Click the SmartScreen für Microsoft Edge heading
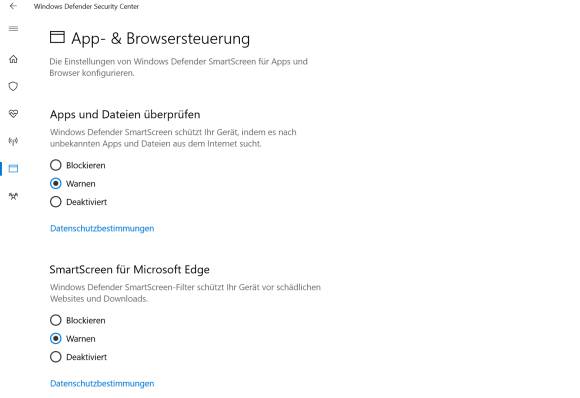Image resolution: width=580 pixels, height=398 pixels. [x=129, y=269]
